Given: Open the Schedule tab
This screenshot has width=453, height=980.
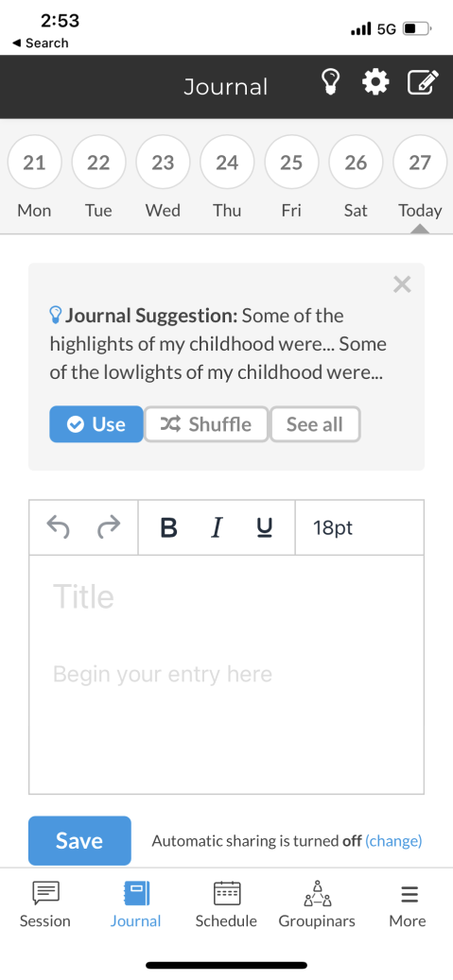Looking at the screenshot, I should [226, 903].
